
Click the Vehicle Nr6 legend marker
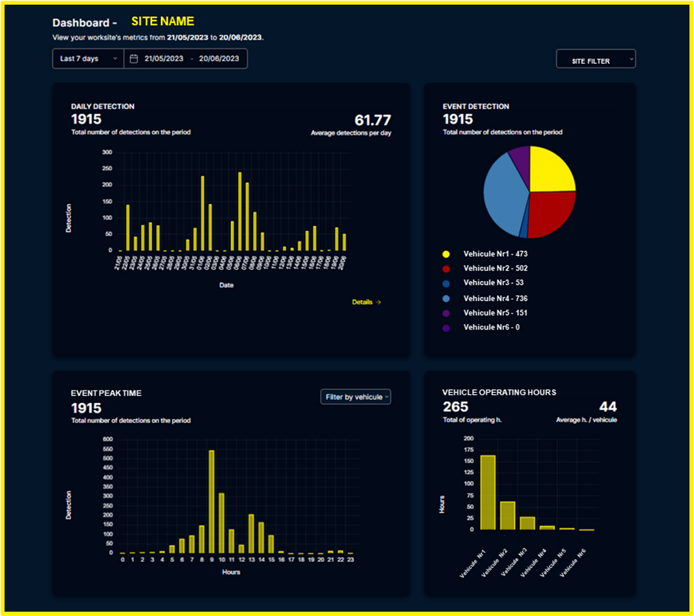point(446,327)
